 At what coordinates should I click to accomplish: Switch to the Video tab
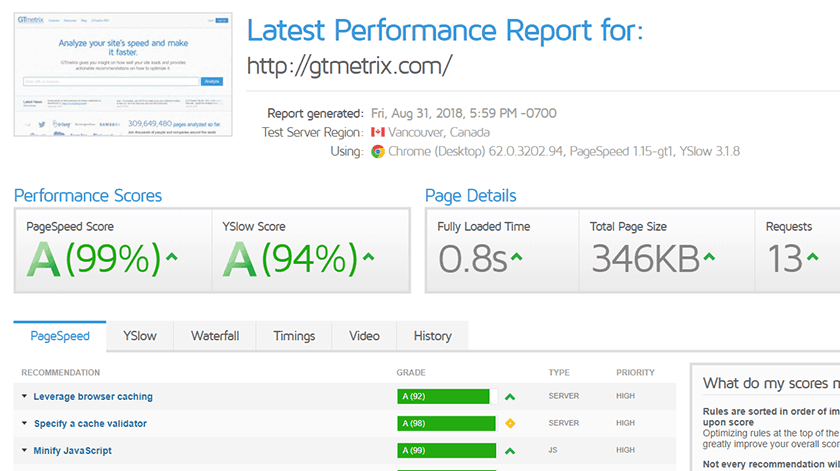click(x=364, y=336)
